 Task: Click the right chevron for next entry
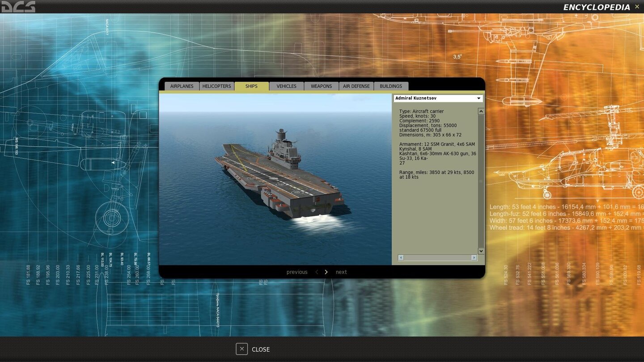[x=326, y=272]
